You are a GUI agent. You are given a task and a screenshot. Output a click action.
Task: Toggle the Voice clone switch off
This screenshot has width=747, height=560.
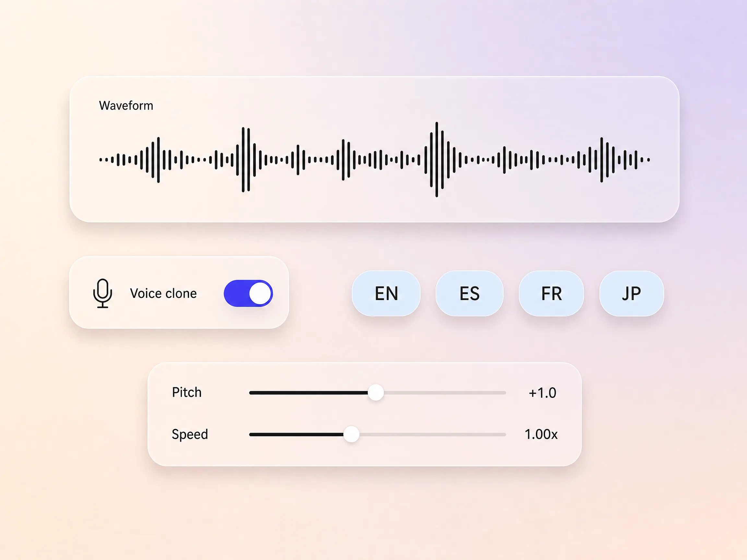[x=248, y=293]
